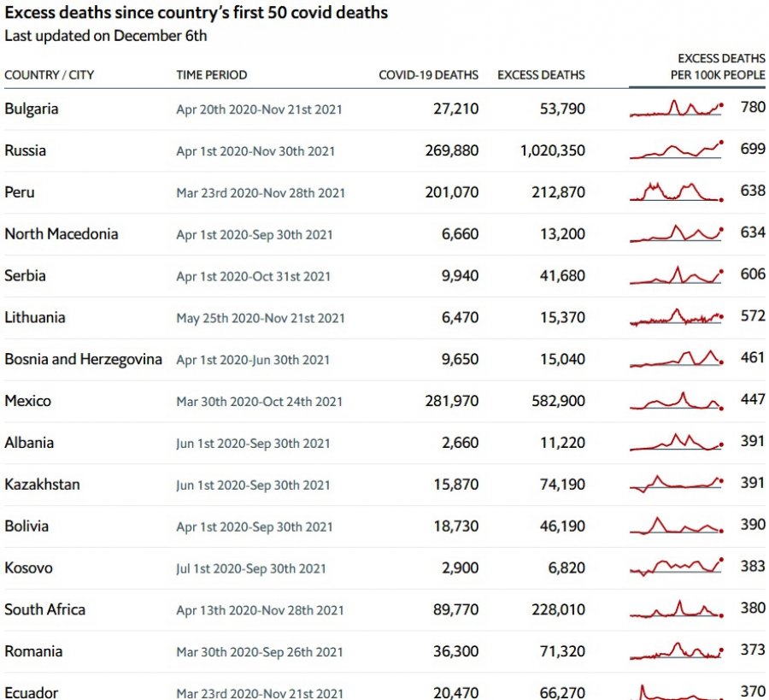Select the North Macedonia country name
Viewport: 769px width, 700px height.
point(62,234)
